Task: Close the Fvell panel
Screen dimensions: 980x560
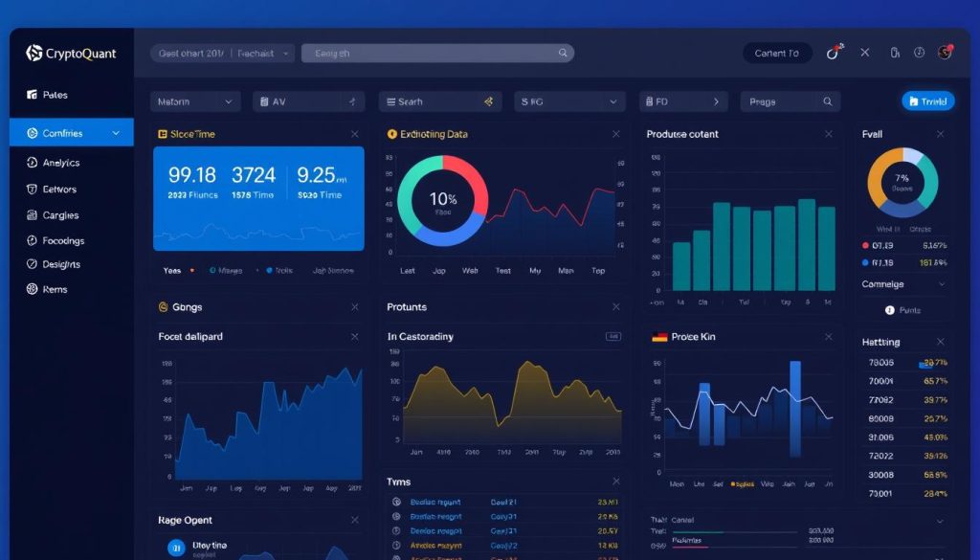Action: [941, 134]
